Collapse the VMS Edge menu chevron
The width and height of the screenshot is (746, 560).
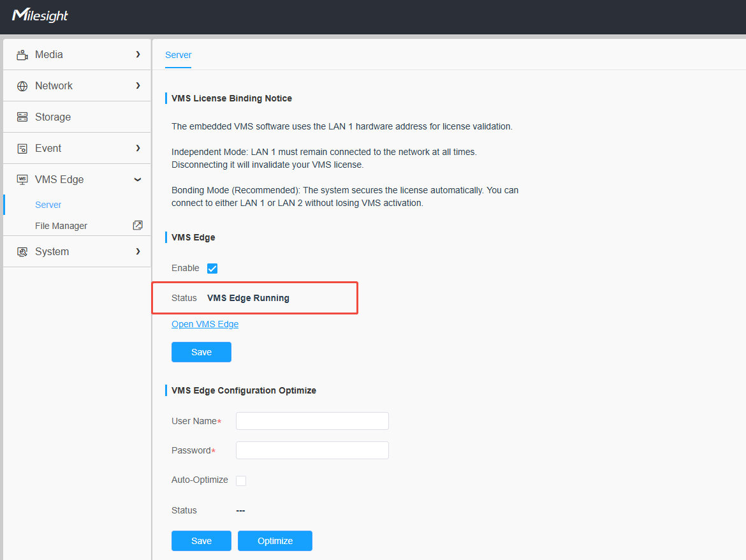[138, 179]
